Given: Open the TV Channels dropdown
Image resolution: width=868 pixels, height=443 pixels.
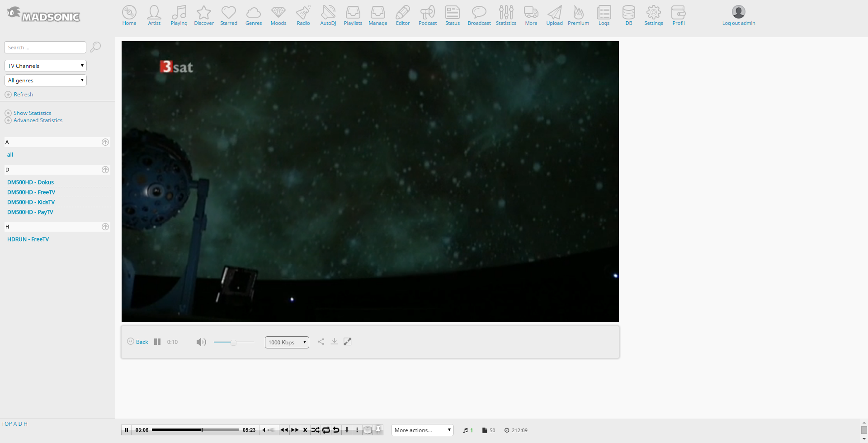Looking at the screenshot, I should [x=46, y=66].
